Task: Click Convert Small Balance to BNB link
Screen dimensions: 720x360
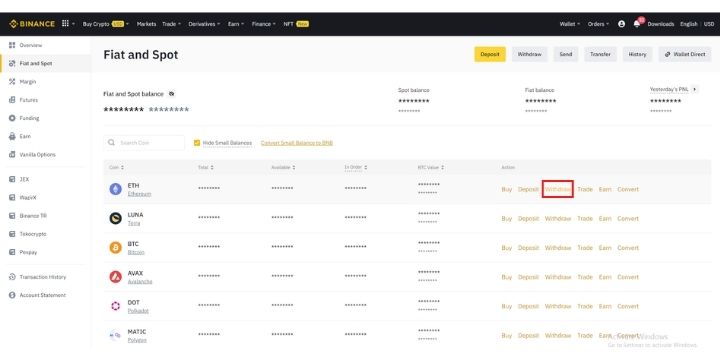Action: (x=297, y=143)
